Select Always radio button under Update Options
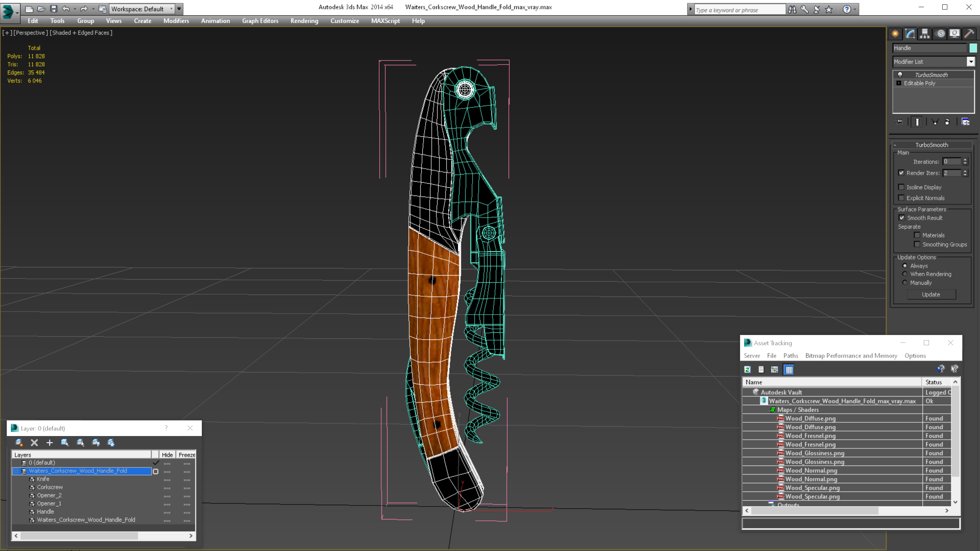The height and width of the screenshot is (551, 980). pyautogui.click(x=904, y=265)
